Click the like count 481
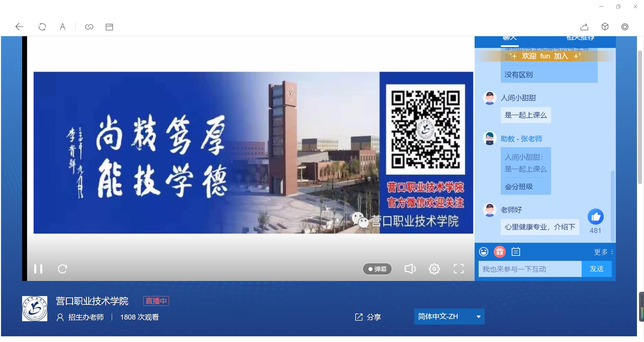This screenshot has width=644, height=342. 595,231
